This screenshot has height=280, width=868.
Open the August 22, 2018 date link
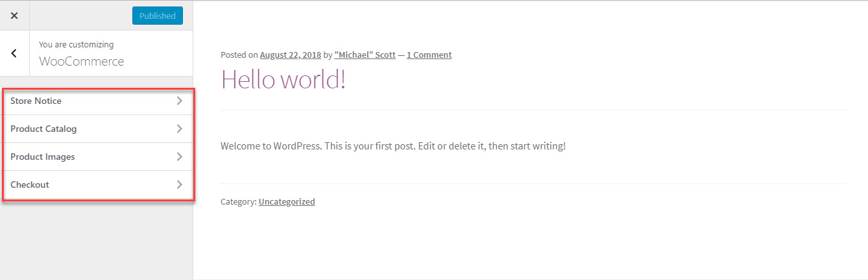[291, 55]
